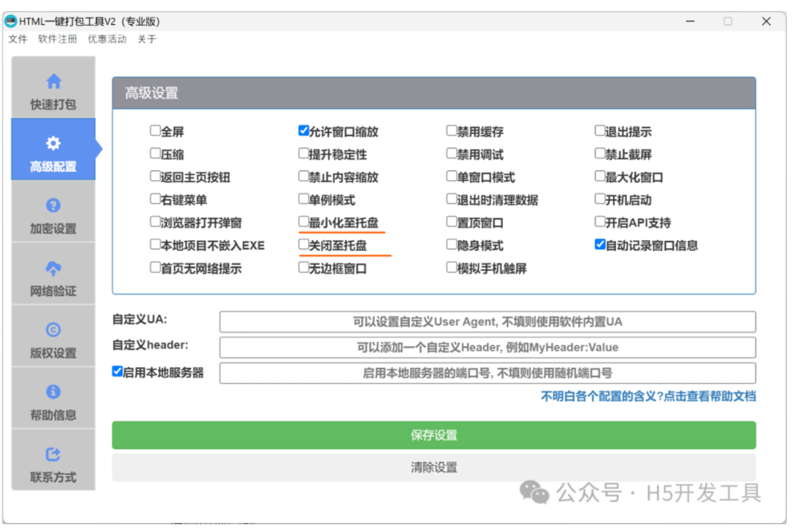
Task: Enable 开启API支持 checkbox
Action: [x=599, y=222]
